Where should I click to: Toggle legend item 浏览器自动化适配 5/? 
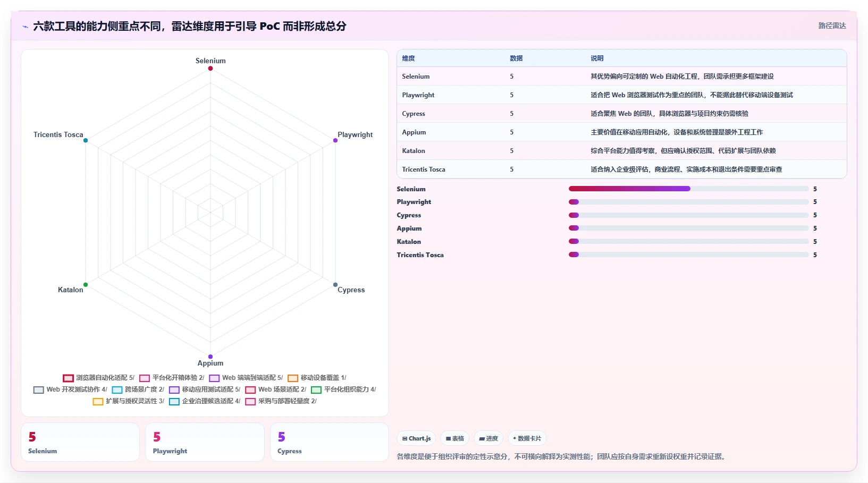pos(99,378)
